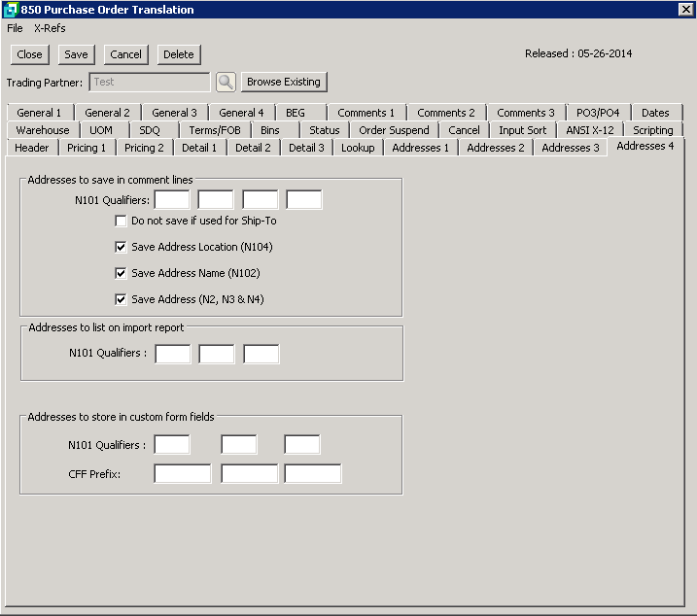Open the Terms/FOB tab

coord(216,130)
